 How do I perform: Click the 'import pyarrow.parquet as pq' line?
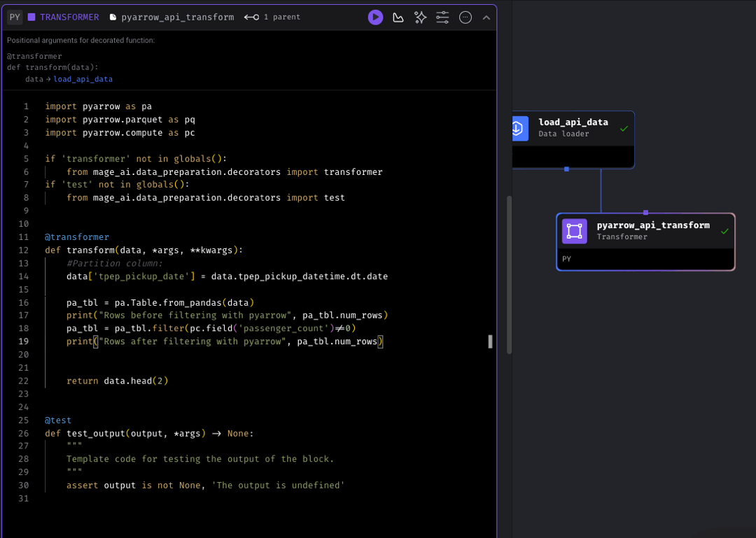click(x=120, y=120)
